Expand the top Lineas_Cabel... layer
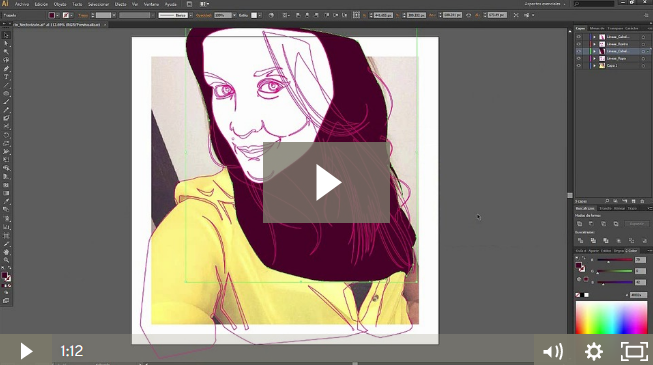The width and height of the screenshot is (653, 365). click(x=595, y=37)
